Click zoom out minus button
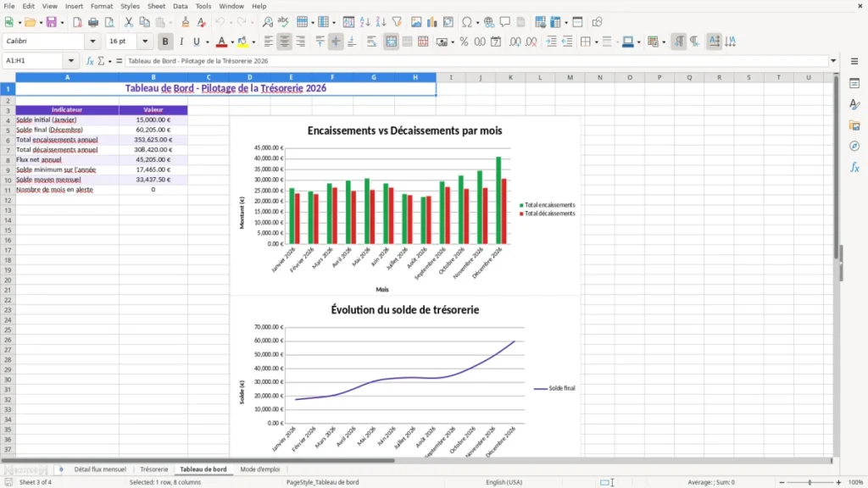This screenshot has width=868, height=488. click(x=782, y=482)
